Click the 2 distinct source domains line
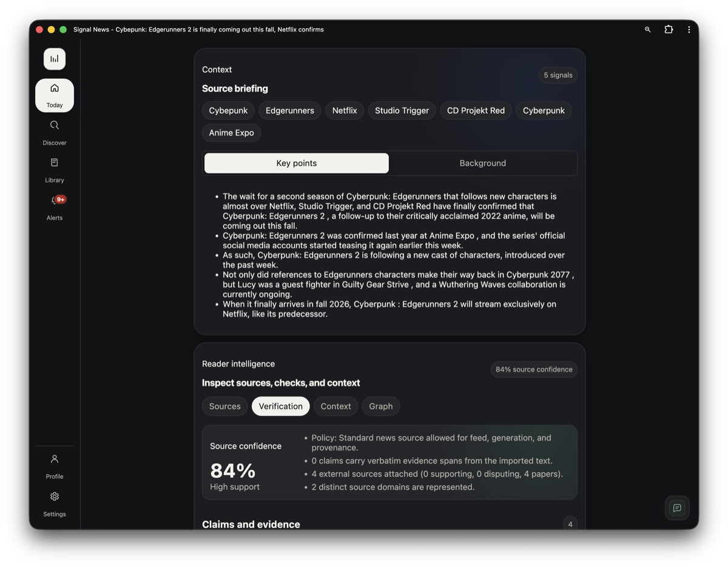This screenshot has width=728, height=568. (393, 487)
